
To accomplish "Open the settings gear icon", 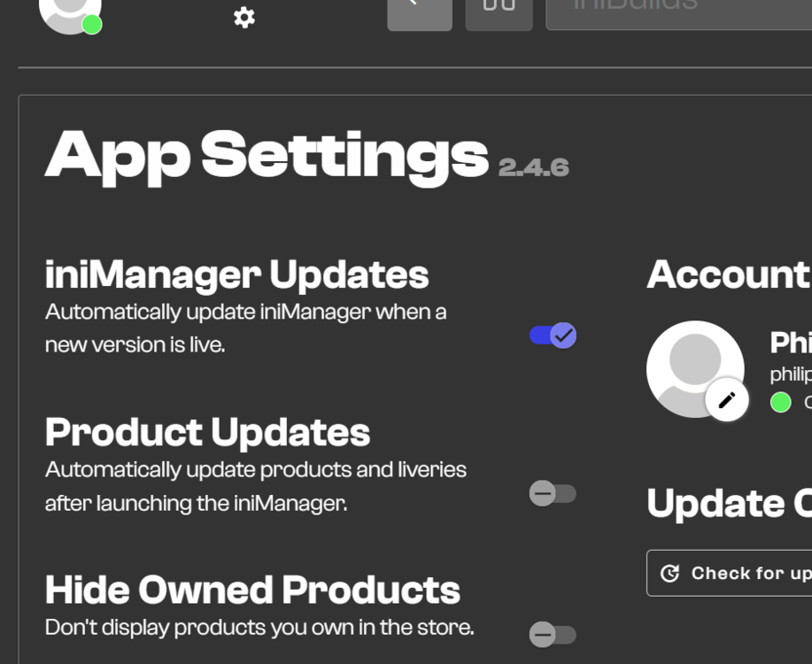I will (244, 18).
